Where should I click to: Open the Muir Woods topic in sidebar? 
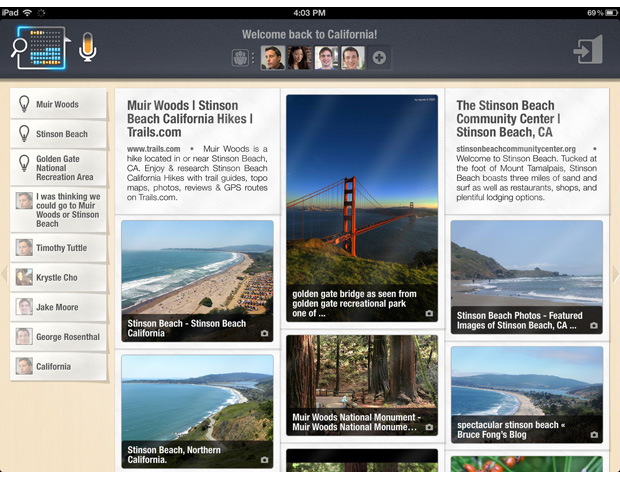click(x=59, y=104)
